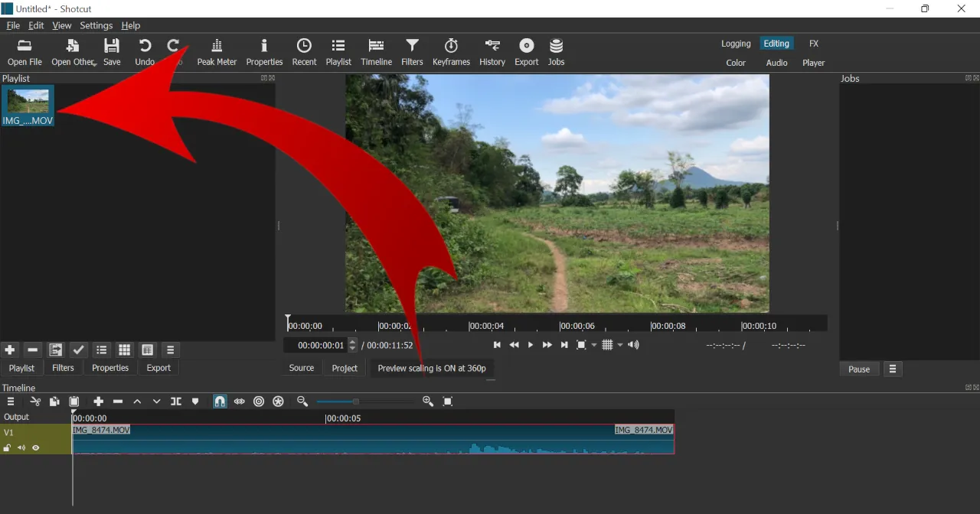
Task: Switch to the Editing layout
Action: pos(776,44)
